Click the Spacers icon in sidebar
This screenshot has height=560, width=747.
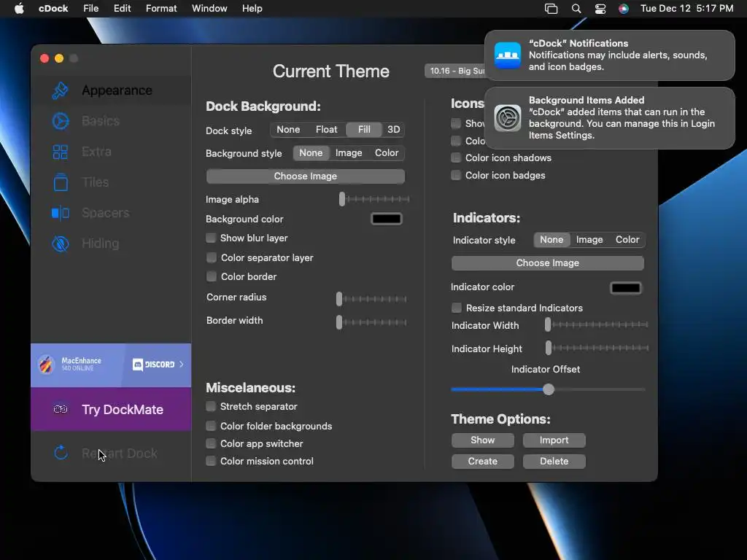click(x=61, y=213)
